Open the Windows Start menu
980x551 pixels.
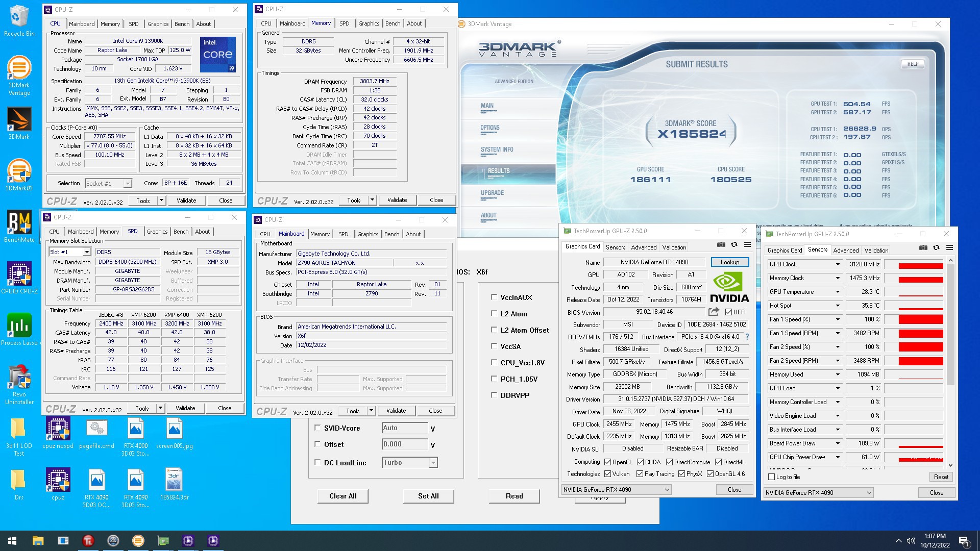12,541
